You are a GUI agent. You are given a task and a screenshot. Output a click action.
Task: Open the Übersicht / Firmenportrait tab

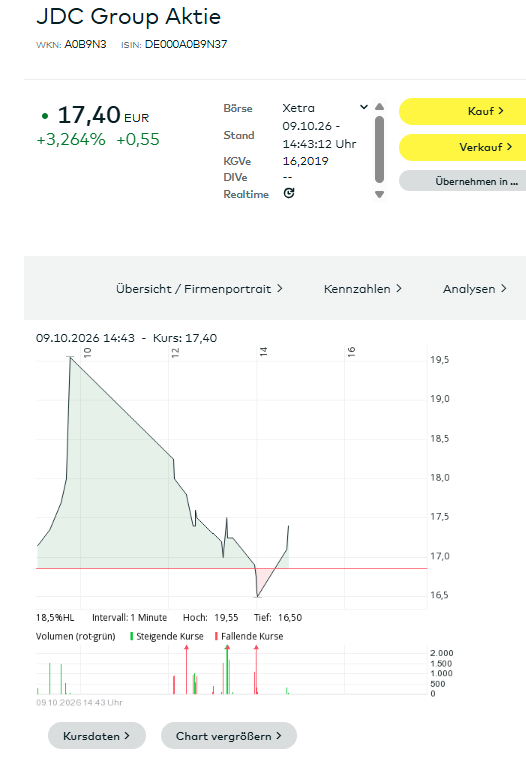[199, 289]
